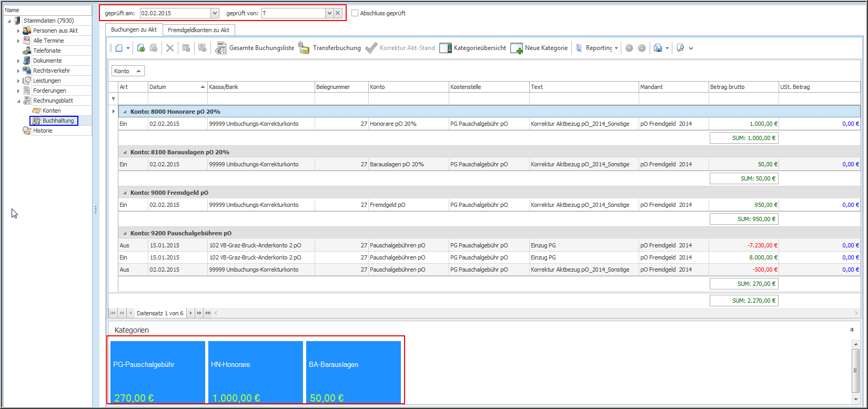The width and height of the screenshot is (868, 409).
Task: Click the Leistungen clock icon
Action: (27, 81)
